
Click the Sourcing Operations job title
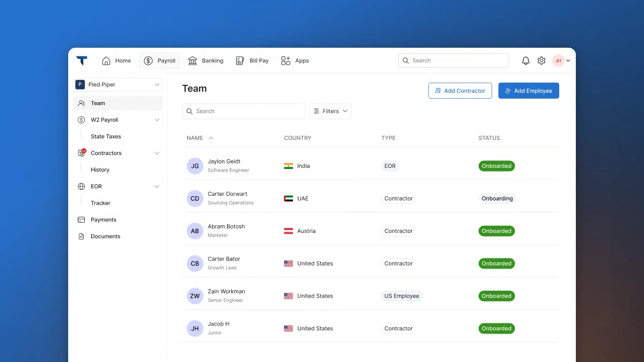tap(230, 203)
